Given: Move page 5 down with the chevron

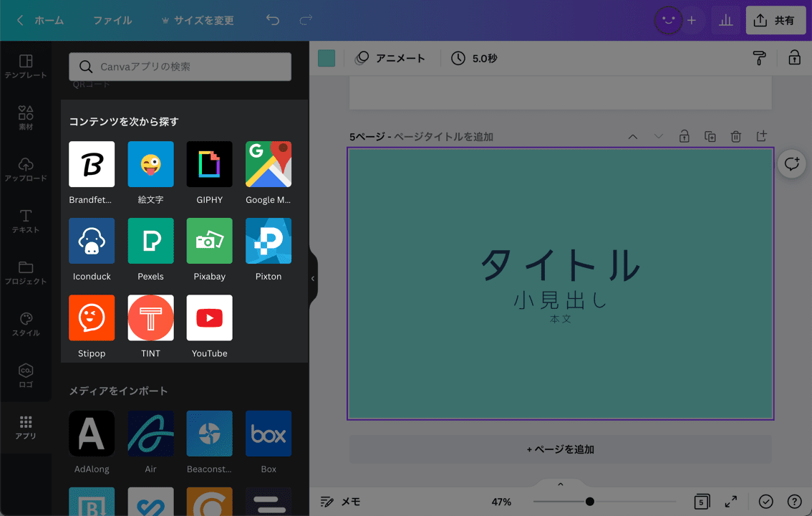Looking at the screenshot, I should (x=658, y=135).
